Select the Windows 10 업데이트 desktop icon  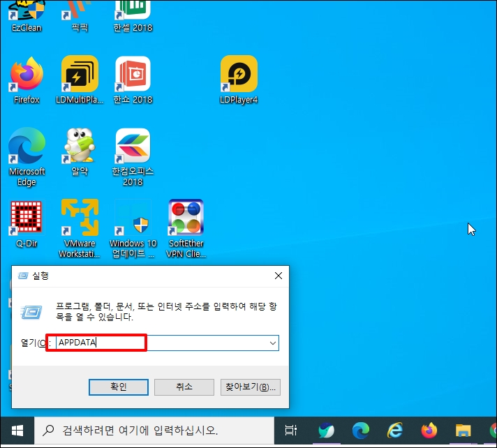click(133, 228)
